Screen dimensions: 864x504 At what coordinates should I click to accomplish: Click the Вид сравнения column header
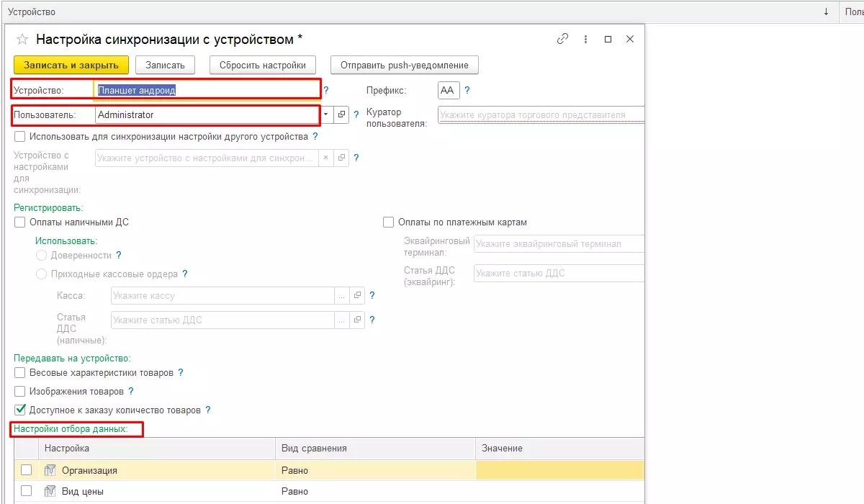pos(375,448)
